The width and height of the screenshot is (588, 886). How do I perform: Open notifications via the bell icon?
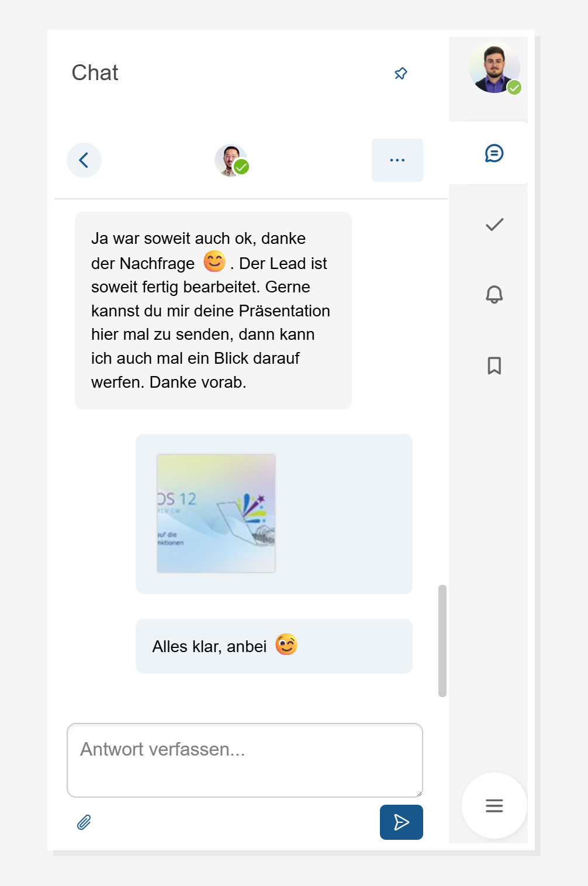(494, 294)
